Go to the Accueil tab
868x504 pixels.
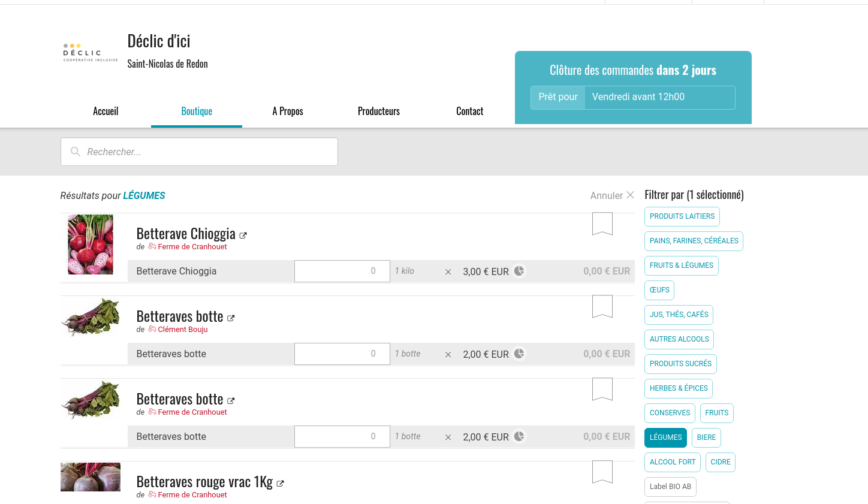click(x=106, y=111)
